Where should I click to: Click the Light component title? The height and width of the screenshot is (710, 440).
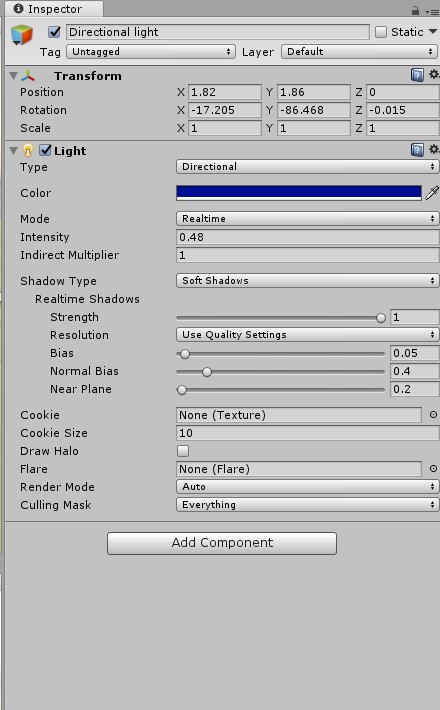pyautogui.click(x=70, y=151)
